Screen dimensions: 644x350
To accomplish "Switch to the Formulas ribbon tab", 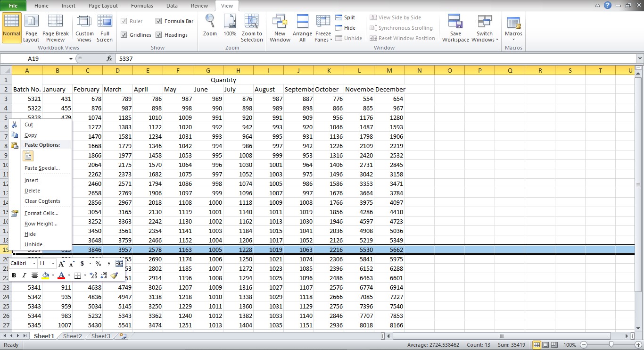I will [141, 6].
